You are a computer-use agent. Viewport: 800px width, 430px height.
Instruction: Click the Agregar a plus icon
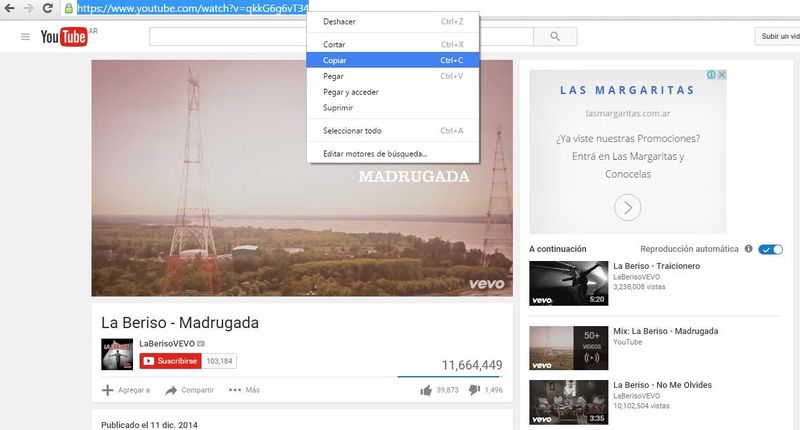(107, 390)
